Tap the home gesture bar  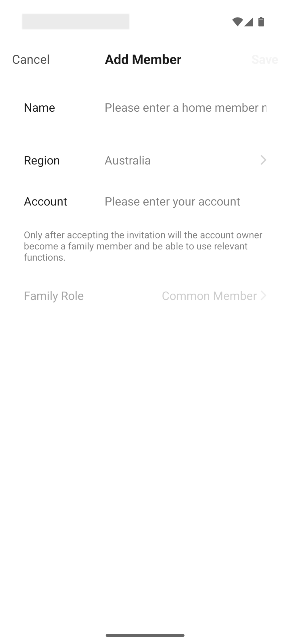(145, 635)
